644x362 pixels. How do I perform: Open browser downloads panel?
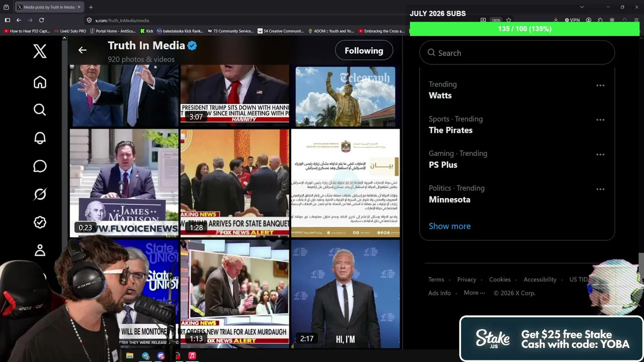(555, 20)
